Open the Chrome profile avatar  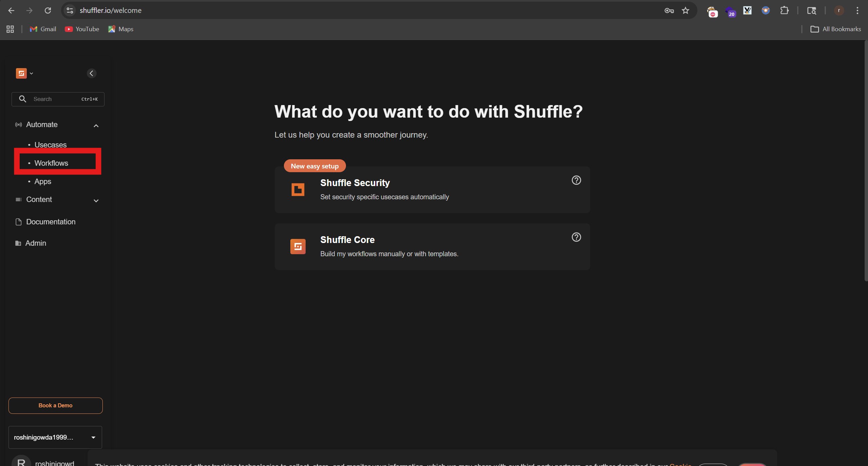pos(839,11)
